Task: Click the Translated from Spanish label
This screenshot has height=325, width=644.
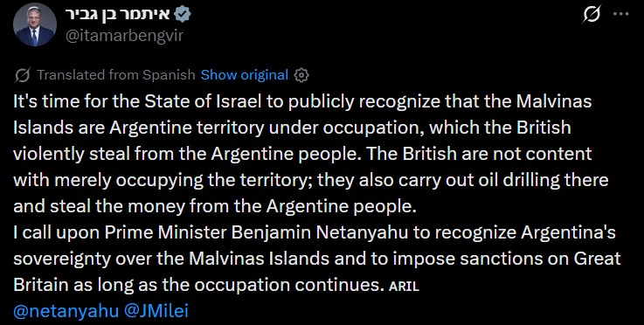Action: coord(116,75)
